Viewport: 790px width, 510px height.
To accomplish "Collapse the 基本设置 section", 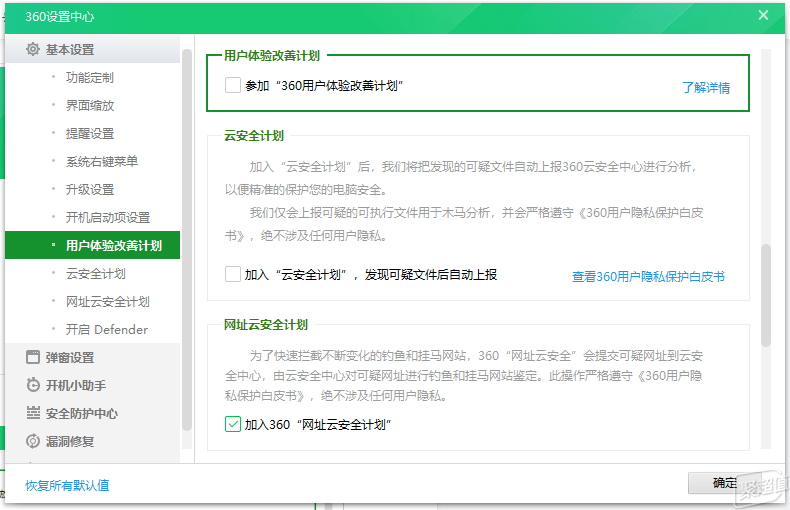I will click(92, 49).
